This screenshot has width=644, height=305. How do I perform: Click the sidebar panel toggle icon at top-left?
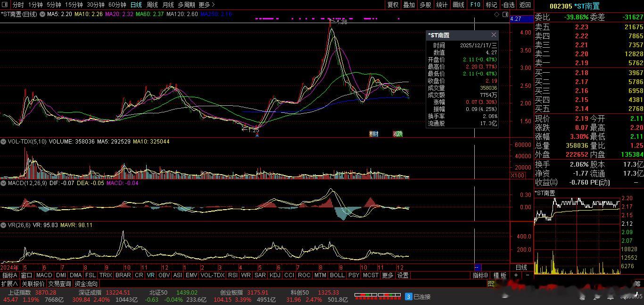pyautogui.click(x=5, y=5)
